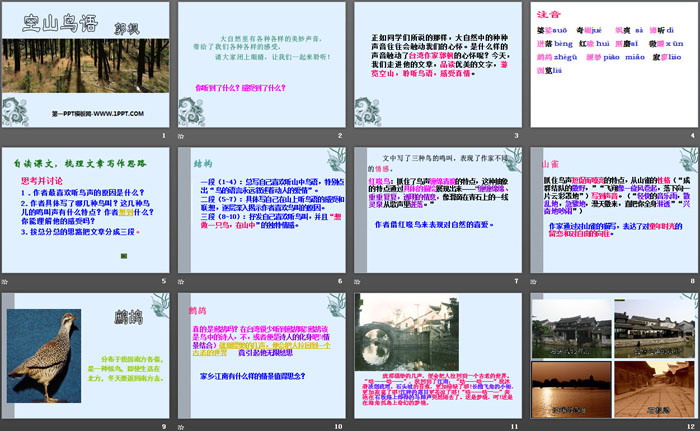Click slide number 5 label
The image size is (700, 431).
(164, 281)
